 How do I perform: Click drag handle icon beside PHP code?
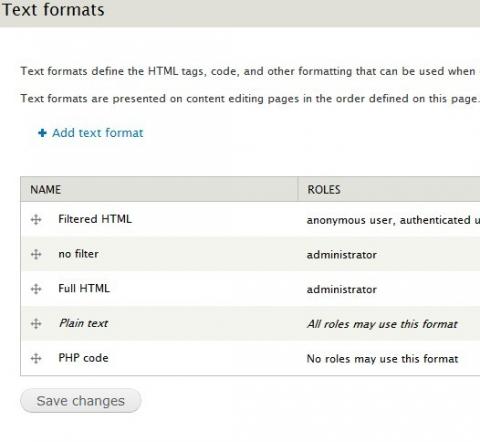(x=36, y=358)
